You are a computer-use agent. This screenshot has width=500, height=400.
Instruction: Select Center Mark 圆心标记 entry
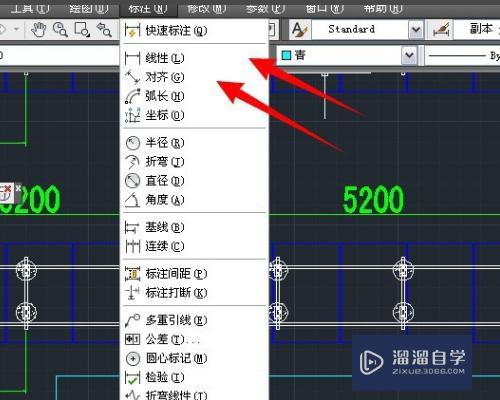[x=194, y=358]
